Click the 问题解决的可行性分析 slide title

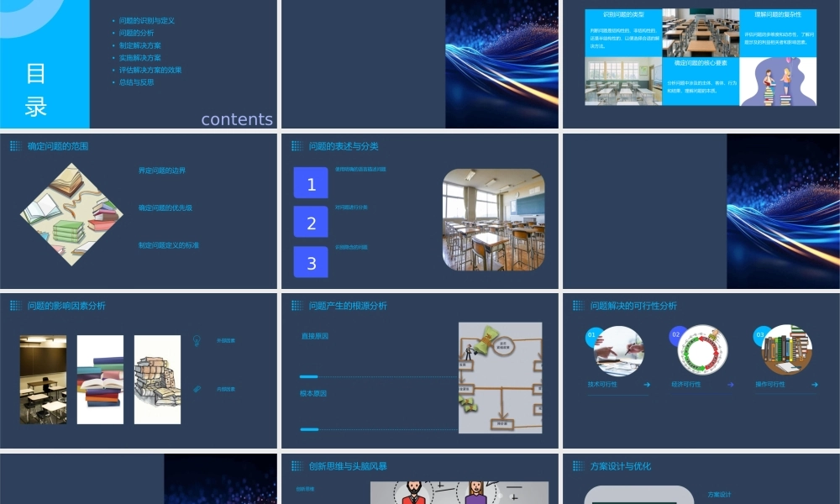coord(633,306)
